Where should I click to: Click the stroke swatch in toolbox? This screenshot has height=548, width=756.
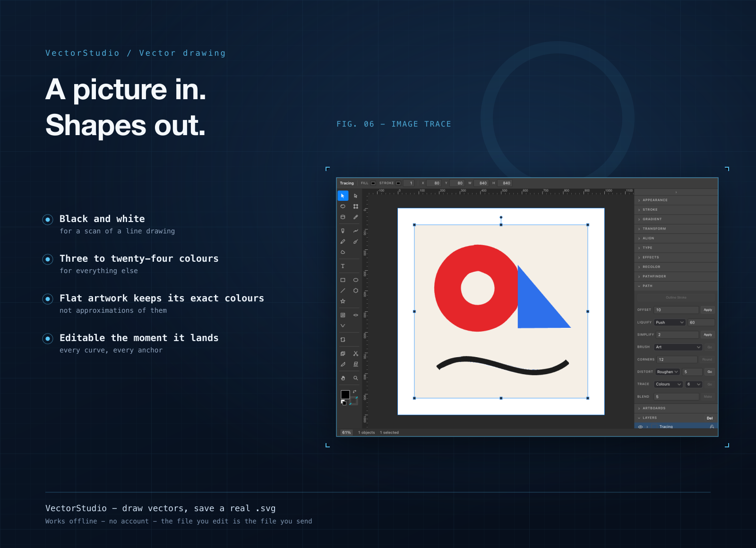coord(354,401)
